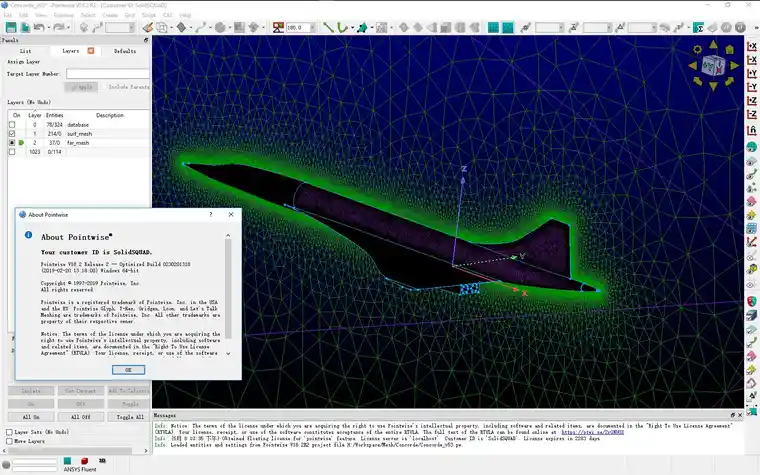This screenshot has width=760, height=475.
Task: Toggle layer 1023 checkbox
Action: pos(12,152)
